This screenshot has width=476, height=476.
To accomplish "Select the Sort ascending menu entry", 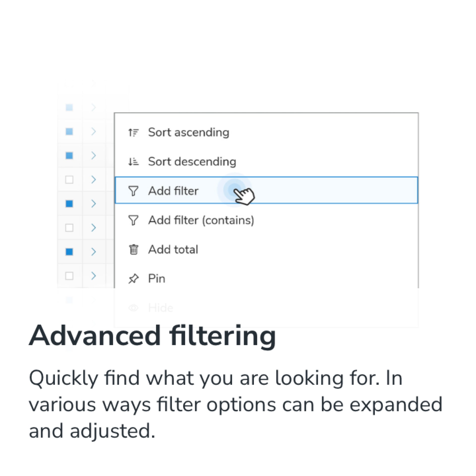I will point(267,132).
